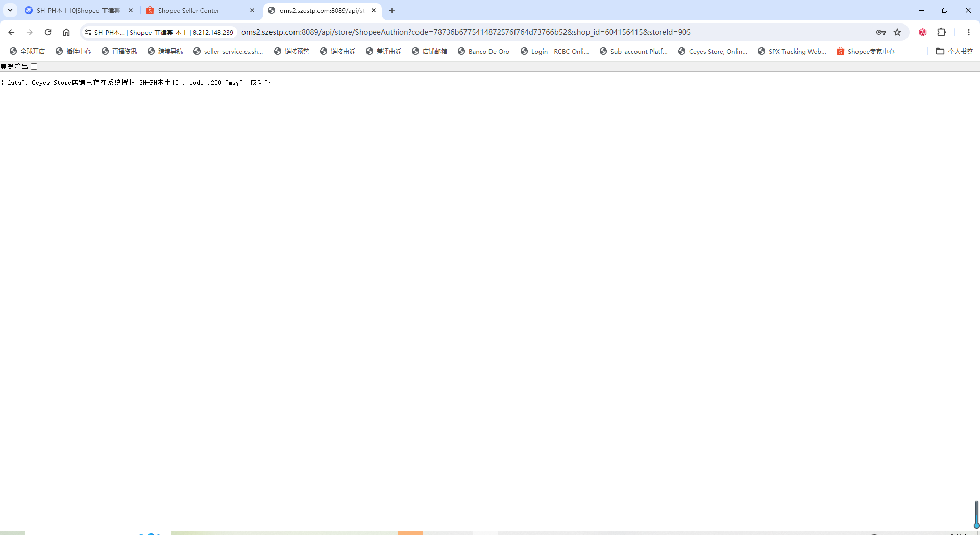Open the Shopee卖家中心 bookmark
The image size is (980, 535).
866,52
